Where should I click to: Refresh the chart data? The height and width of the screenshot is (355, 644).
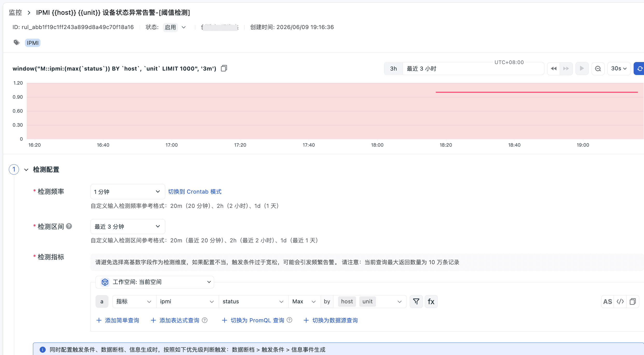(x=639, y=69)
